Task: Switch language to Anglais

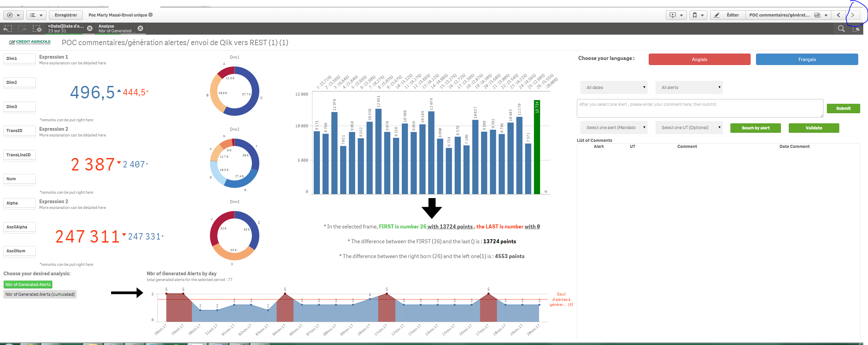Action: [x=699, y=59]
